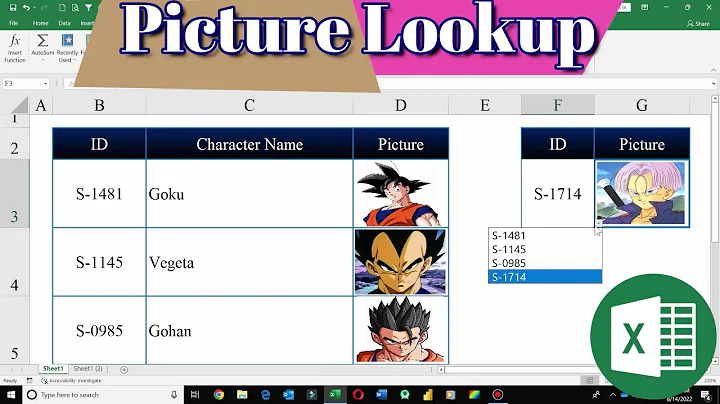The height and width of the screenshot is (404, 720).
Task: Click the Insert Function fx icon
Action: coord(15,41)
